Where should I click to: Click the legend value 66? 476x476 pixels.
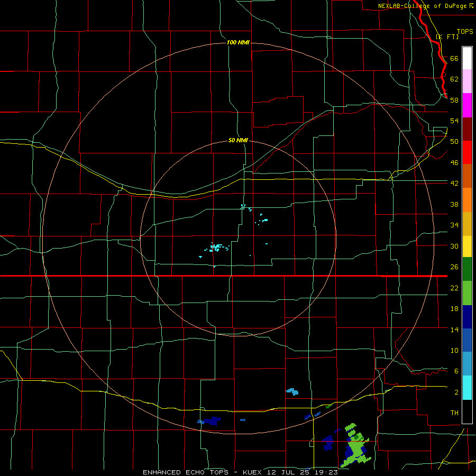454,59
